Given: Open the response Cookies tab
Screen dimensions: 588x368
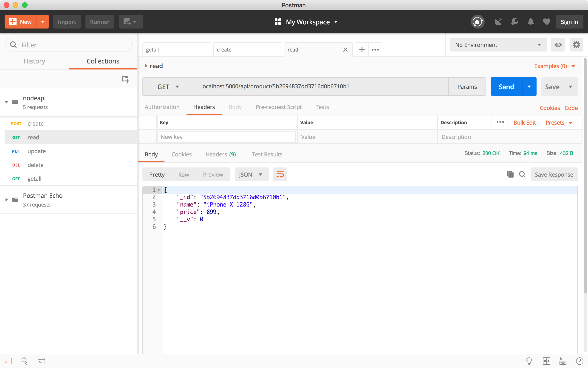Looking at the screenshot, I should [181, 154].
